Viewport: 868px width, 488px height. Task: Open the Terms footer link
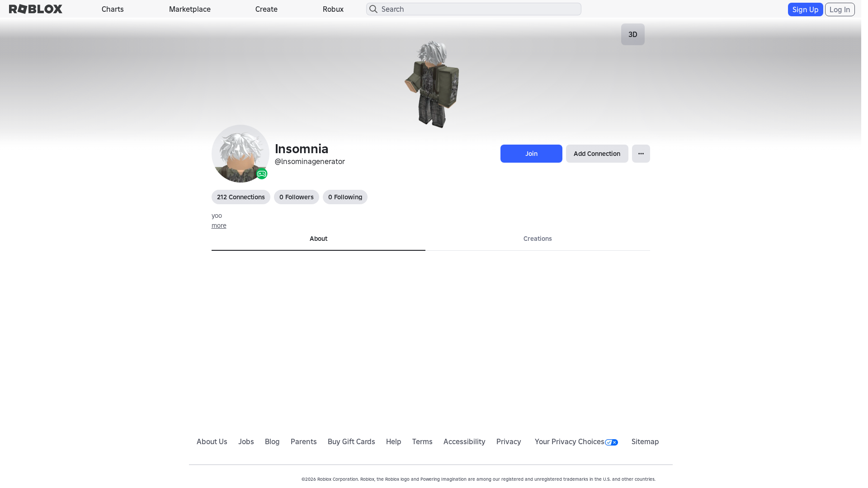tap(422, 442)
